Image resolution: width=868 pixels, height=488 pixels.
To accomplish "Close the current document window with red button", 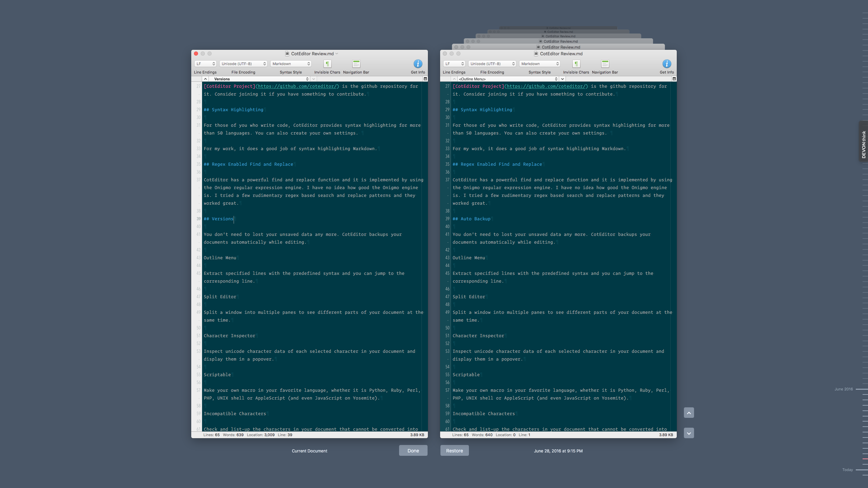I will tap(196, 54).
